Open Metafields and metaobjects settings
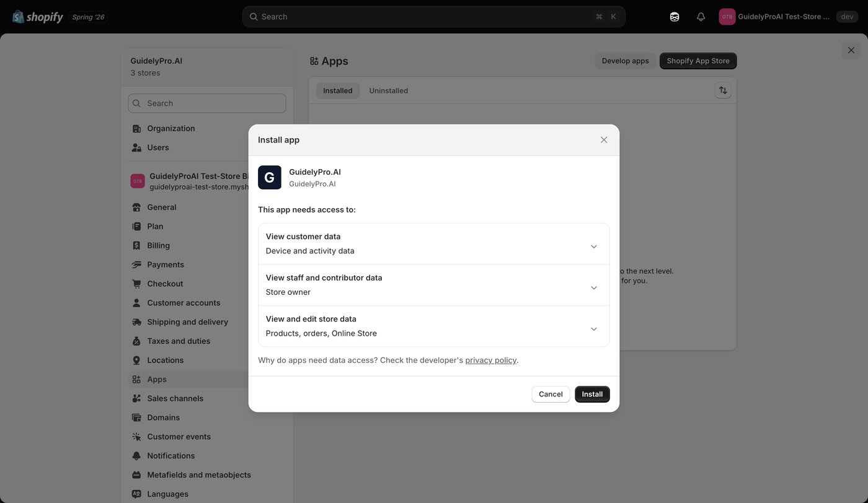This screenshot has width=868, height=503. 207,475
